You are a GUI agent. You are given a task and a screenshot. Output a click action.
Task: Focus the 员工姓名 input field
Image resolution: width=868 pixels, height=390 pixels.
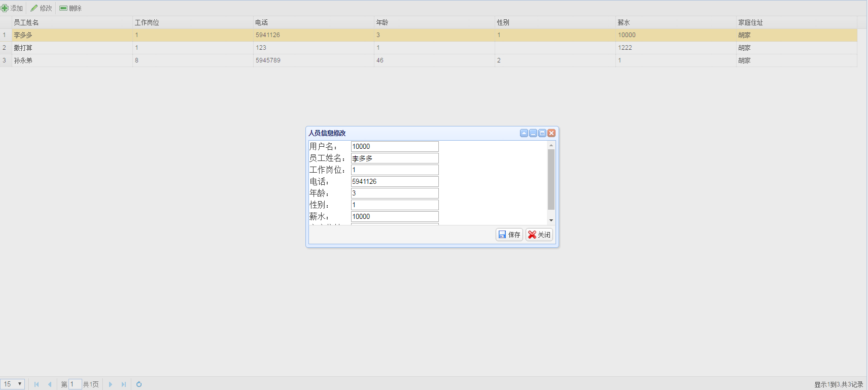395,158
